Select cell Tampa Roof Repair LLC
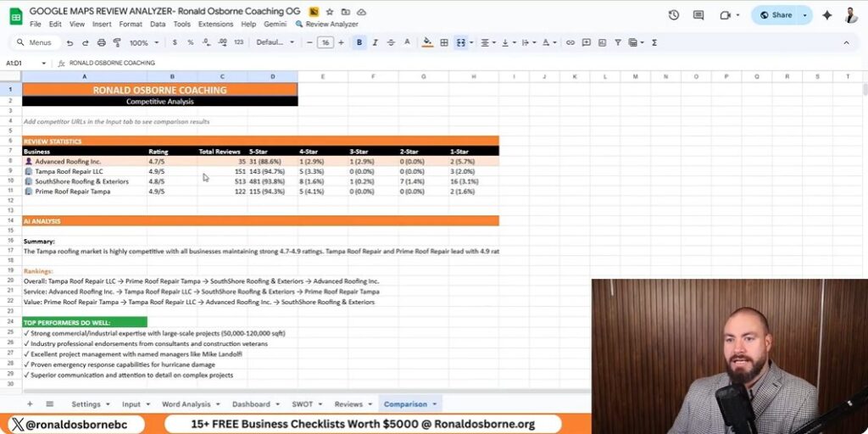The width and height of the screenshot is (868, 434). 84,171
